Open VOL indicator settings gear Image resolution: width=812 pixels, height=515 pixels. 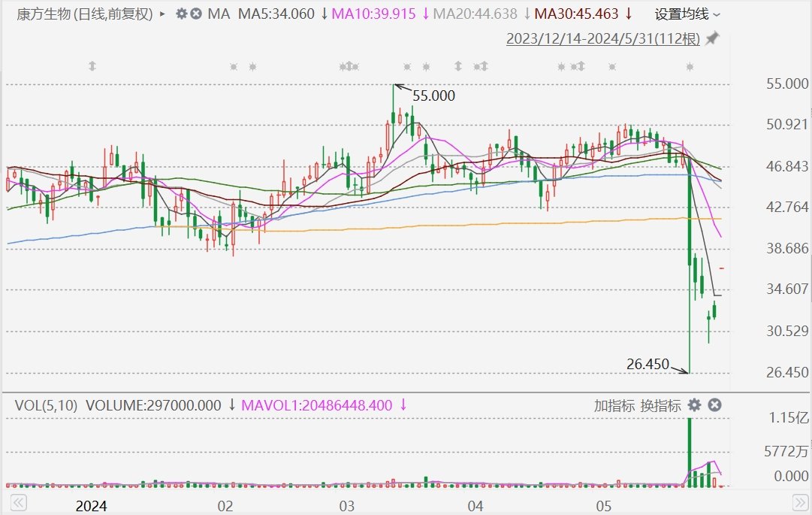pos(694,405)
